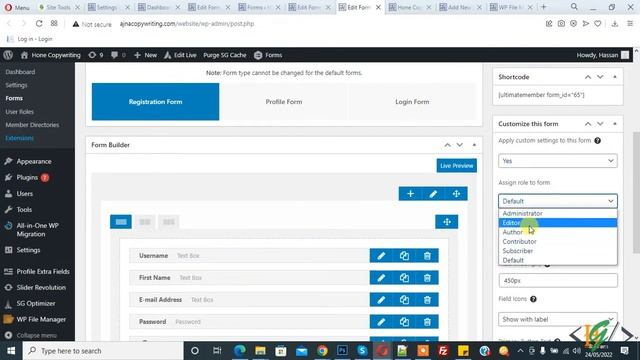The height and width of the screenshot is (360, 640).
Task: Select the three-column layout
Action: [x=169, y=222]
